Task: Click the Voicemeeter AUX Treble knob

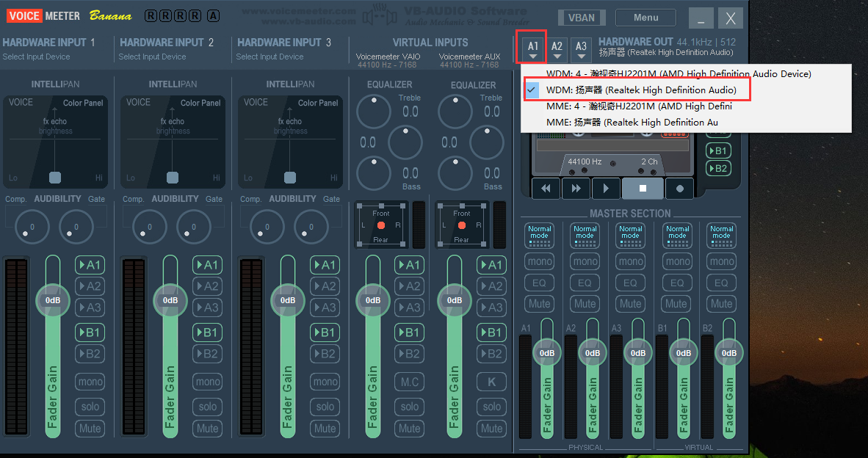Action: [x=455, y=112]
